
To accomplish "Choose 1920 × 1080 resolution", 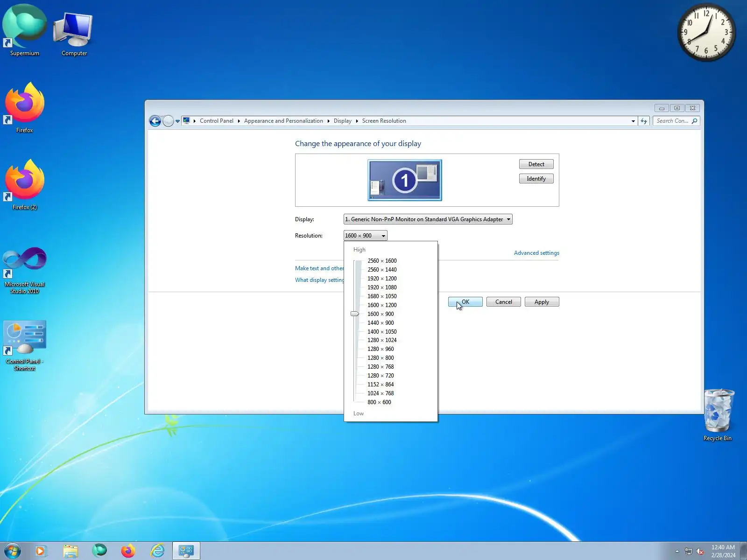I will (382, 287).
